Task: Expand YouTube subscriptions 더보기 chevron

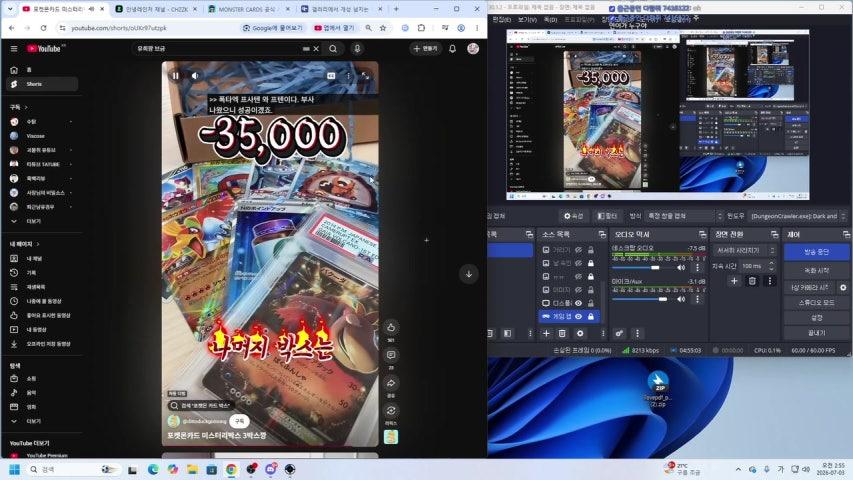Action: point(14,221)
